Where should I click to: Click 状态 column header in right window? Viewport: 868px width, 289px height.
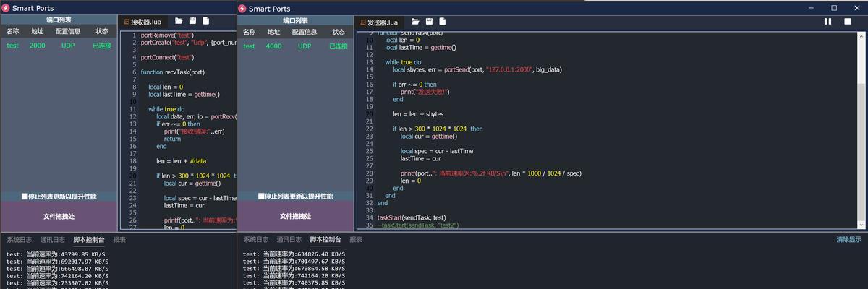tap(339, 32)
